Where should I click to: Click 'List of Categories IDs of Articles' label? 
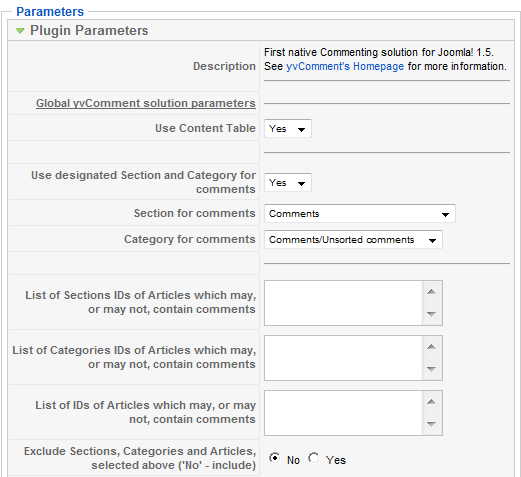tap(134, 357)
